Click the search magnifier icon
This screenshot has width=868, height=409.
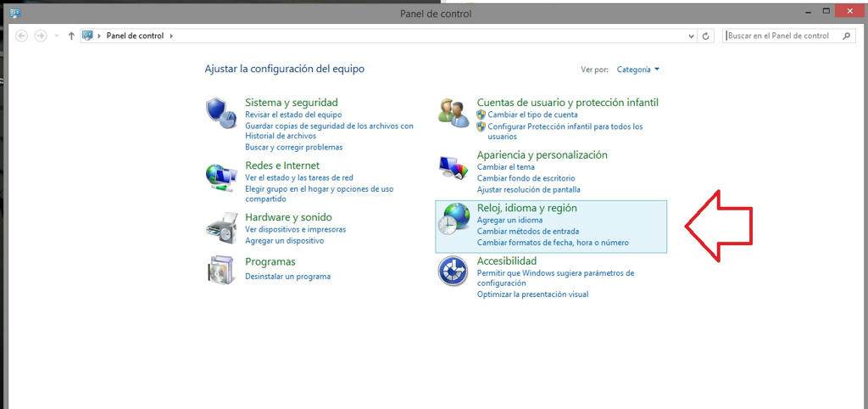click(x=846, y=36)
